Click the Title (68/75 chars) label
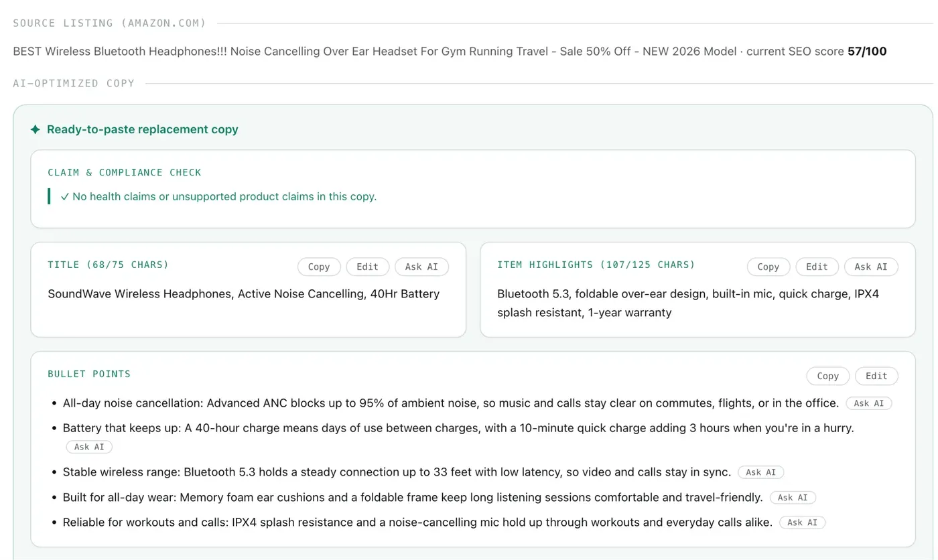 (x=109, y=265)
